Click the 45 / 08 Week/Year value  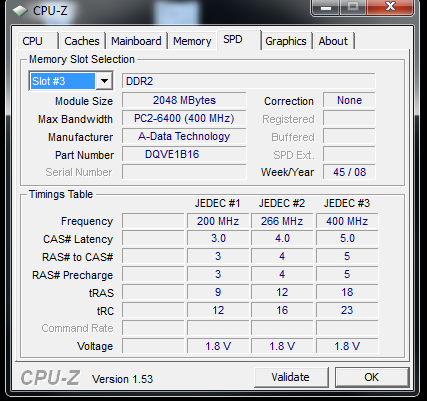click(x=349, y=172)
